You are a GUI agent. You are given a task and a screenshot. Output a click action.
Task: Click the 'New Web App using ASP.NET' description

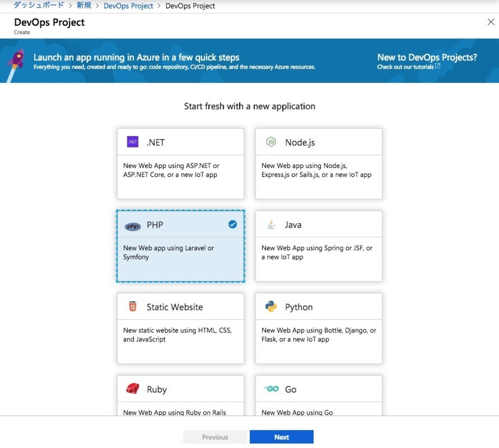pyautogui.click(x=171, y=170)
